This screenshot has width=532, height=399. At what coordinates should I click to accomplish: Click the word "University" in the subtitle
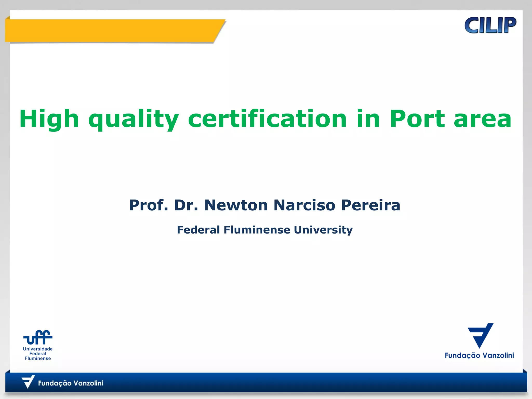323,230
